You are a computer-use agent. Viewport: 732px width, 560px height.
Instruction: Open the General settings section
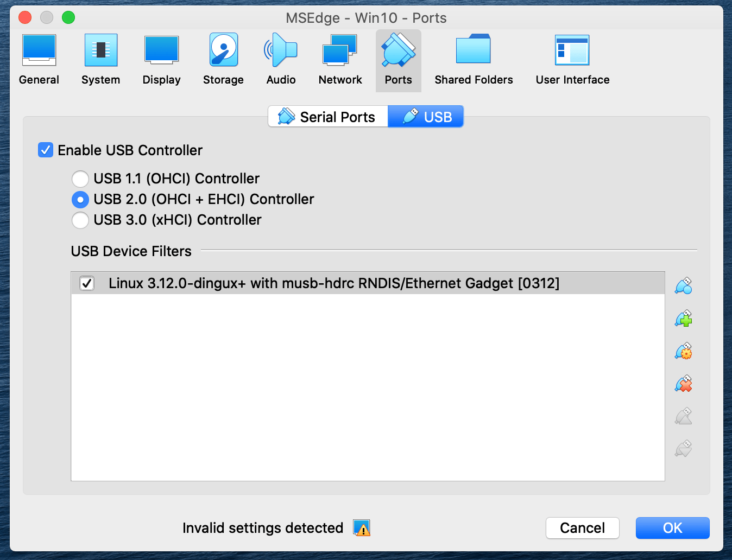pyautogui.click(x=39, y=60)
